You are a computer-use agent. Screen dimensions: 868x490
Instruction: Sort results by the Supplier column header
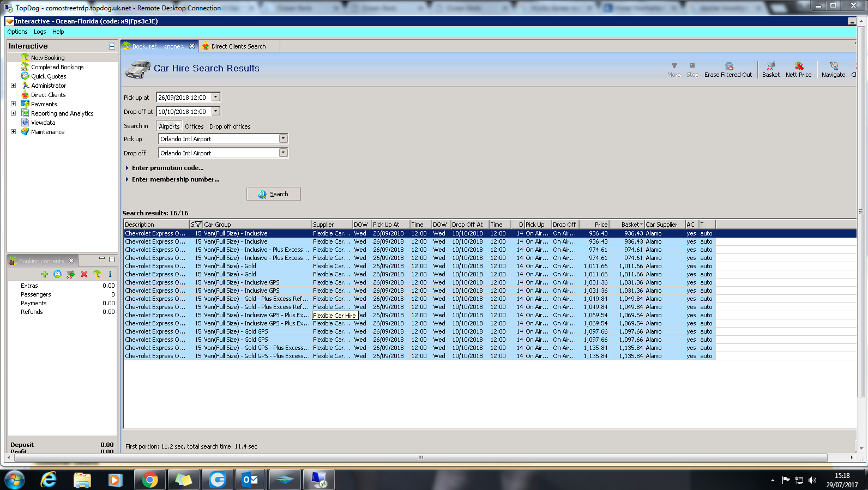click(x=332, y=225)
